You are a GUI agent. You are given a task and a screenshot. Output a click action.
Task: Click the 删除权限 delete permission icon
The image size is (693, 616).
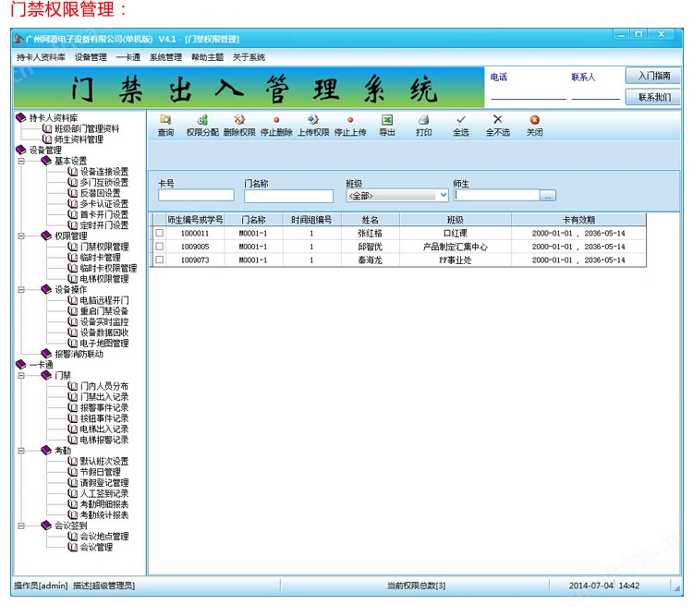239,120
